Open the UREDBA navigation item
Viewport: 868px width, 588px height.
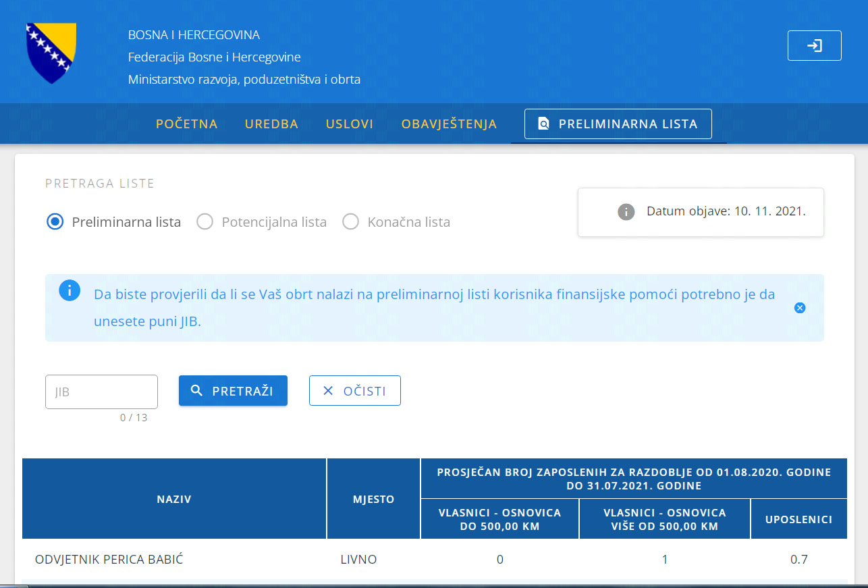pos(272,124)
